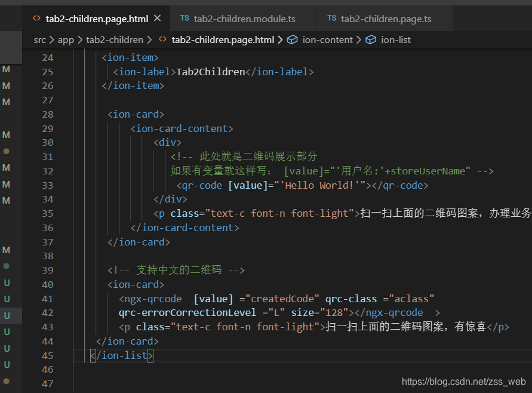Screen dimensions: 532x393
Task: Expand chevron after app breadcrumb
Action: pyautogui.click(x=80, y=40)
